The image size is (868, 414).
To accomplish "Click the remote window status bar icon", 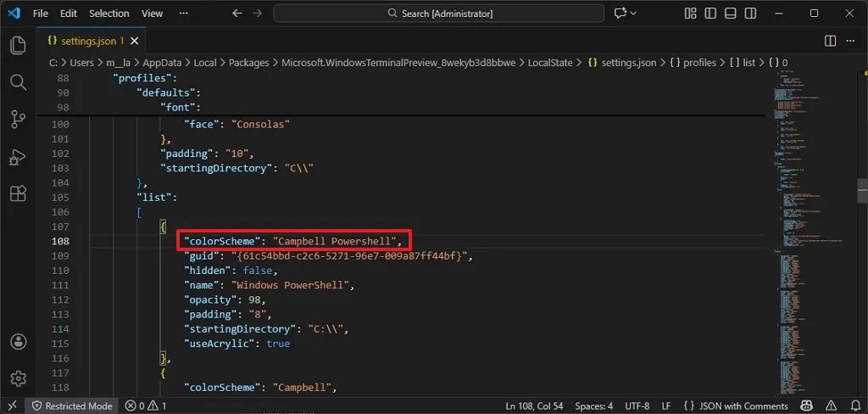I will pos(12,406).
